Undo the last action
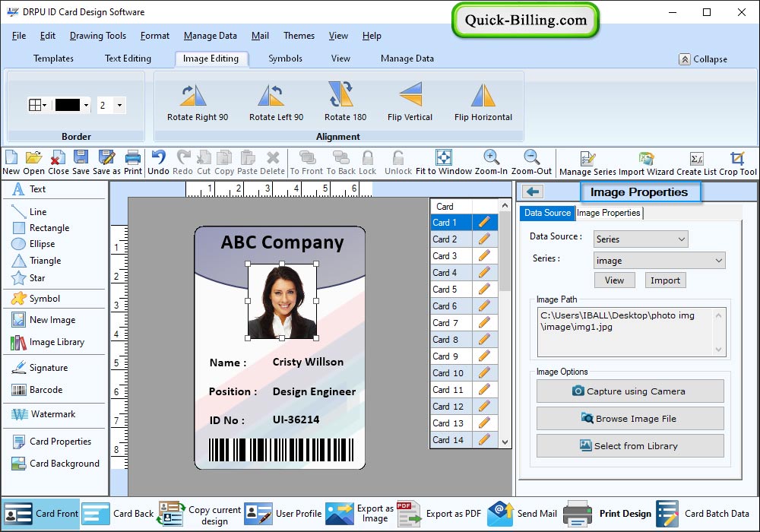 click(x=158, y=163)
